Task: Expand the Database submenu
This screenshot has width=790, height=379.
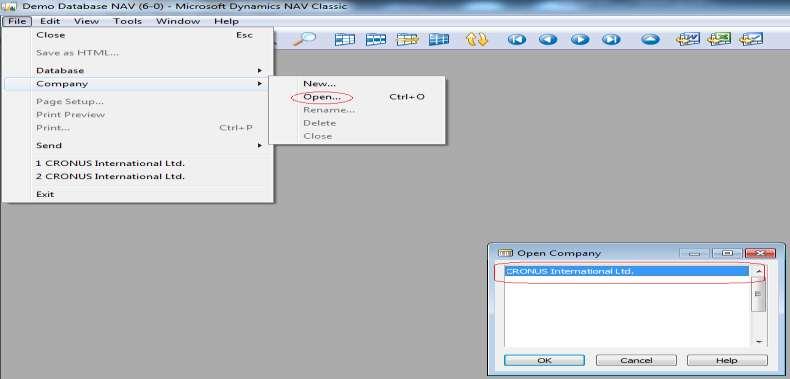Action: click(138, 71)
